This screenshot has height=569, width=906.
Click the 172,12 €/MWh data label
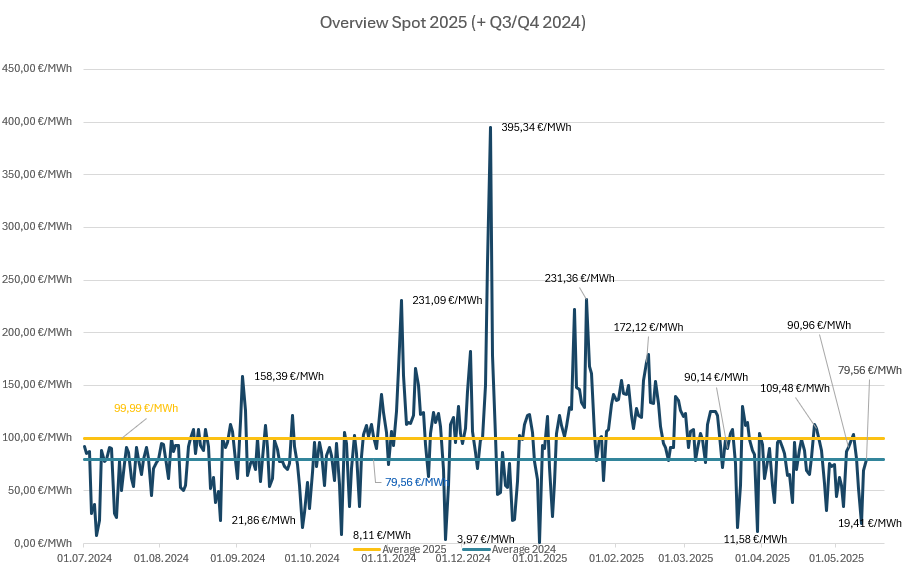point(648,327)
